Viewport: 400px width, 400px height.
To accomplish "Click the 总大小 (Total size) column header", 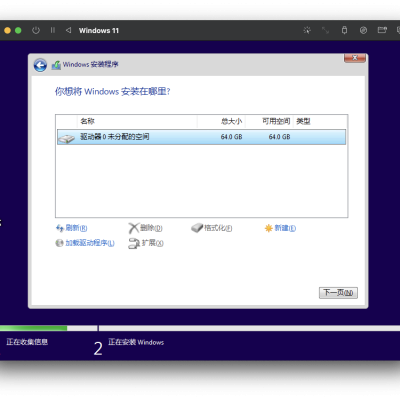I will click(x=231, y=121).
